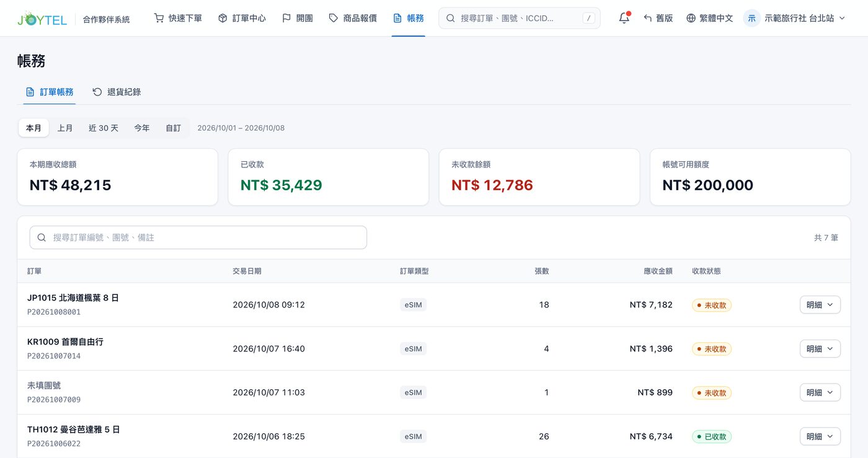Click the globe language icon
The width and height of the screenshot is (868, 458).
[x=691, y=19]
